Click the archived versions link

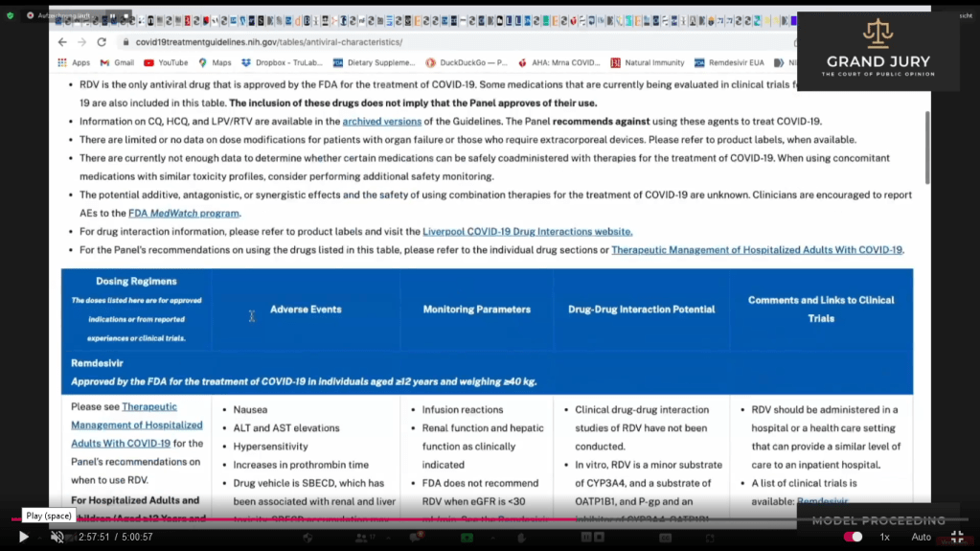click(x=381, y=122)
